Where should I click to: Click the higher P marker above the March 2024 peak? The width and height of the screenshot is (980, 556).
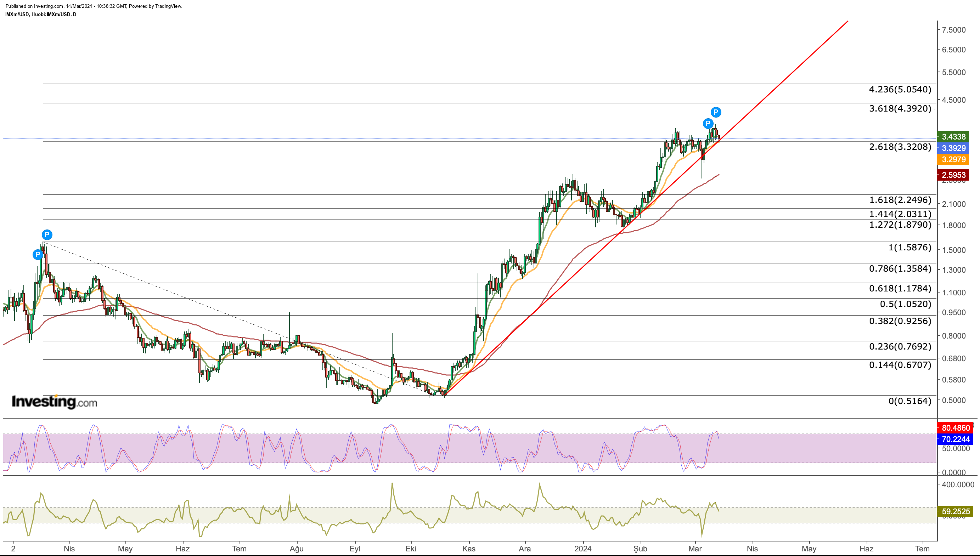click(716, 112)
